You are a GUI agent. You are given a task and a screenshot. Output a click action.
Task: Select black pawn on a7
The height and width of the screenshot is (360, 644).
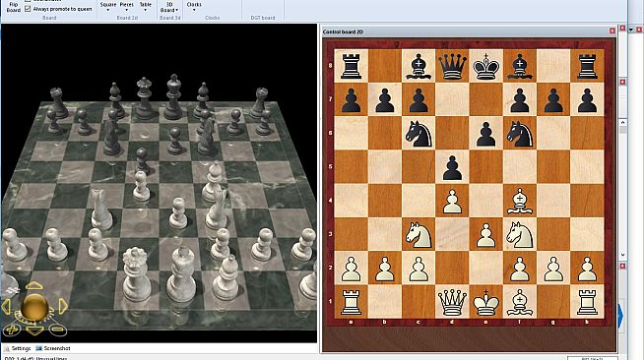352,99
